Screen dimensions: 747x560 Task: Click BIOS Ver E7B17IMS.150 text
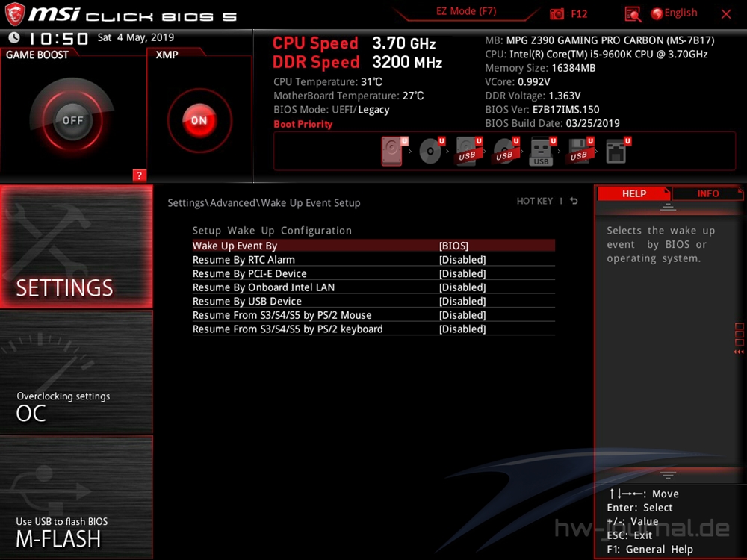(542, 110)
